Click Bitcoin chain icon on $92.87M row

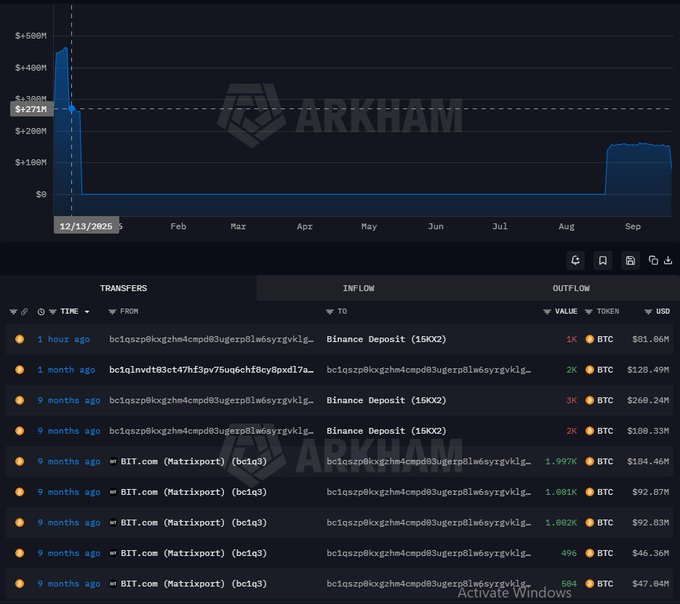(20, 492)
